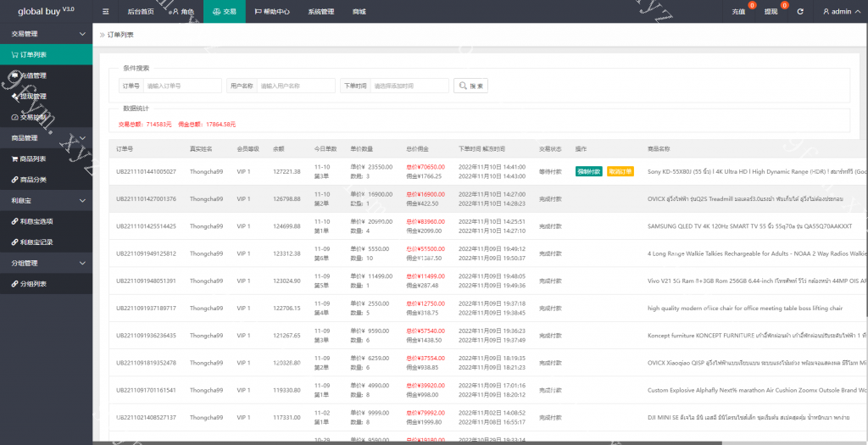868x445 pixels.
Task: Click the 交易总额 714583元 statistic
Action: (145, 125)
